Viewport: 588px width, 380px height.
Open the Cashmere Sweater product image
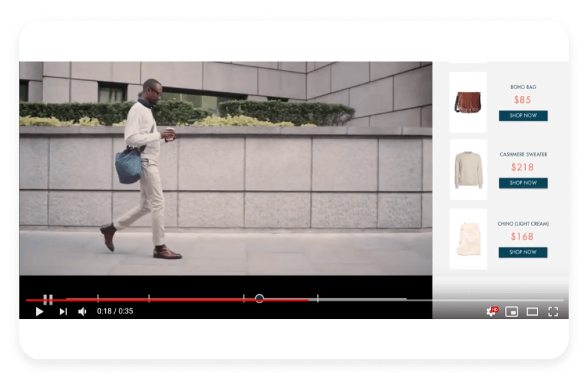coord(468,169)
